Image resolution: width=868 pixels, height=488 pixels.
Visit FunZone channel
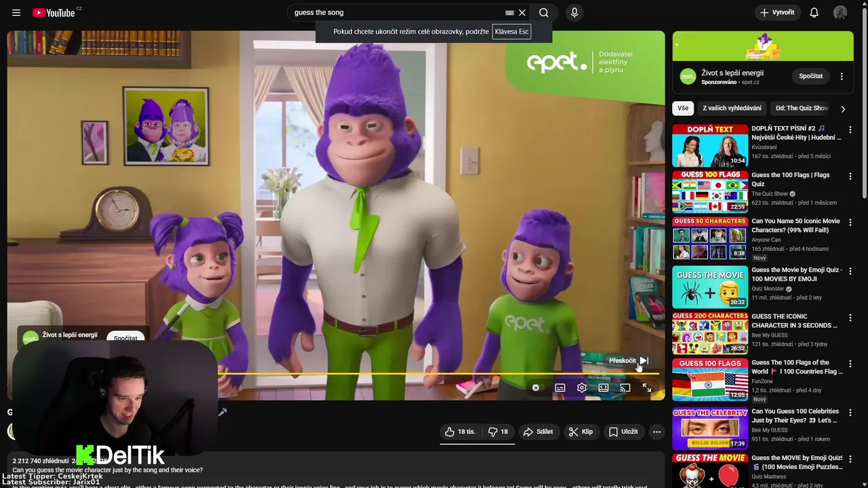763,381
